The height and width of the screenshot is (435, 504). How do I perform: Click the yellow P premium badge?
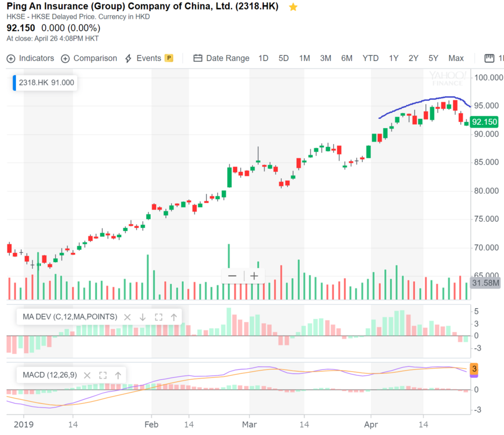pos(169,58)
